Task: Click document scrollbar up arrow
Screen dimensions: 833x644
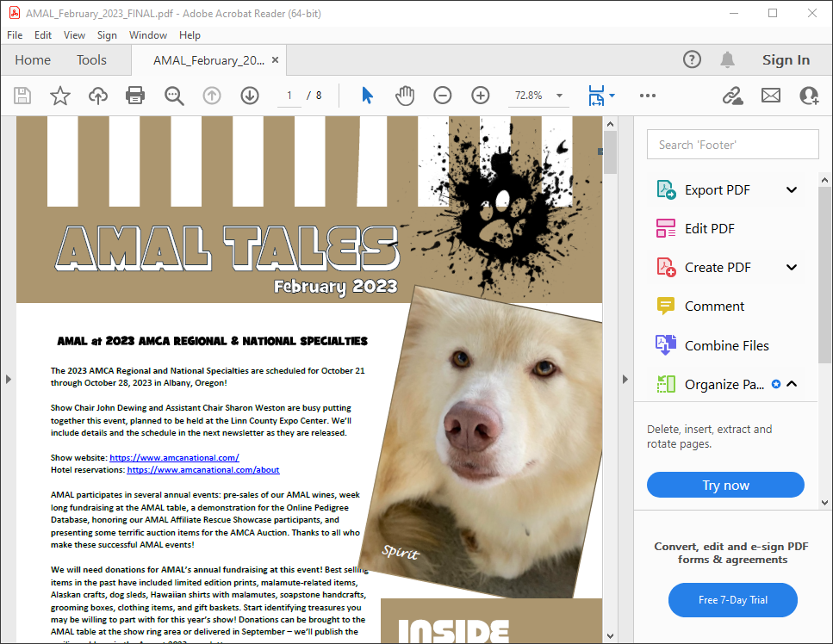Action: click(610, 124)
